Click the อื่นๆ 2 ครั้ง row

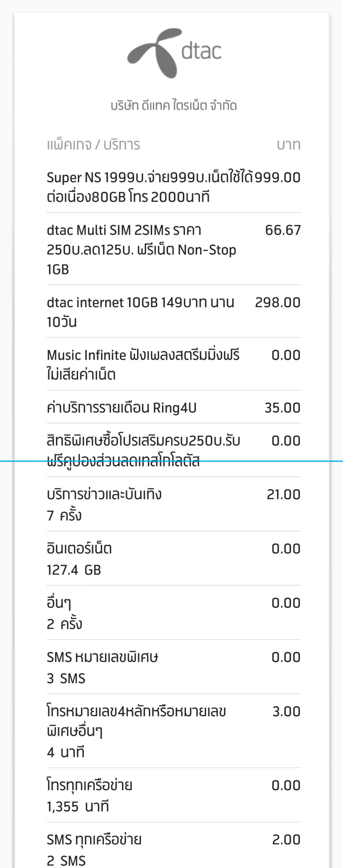click(x=64, y=613)
